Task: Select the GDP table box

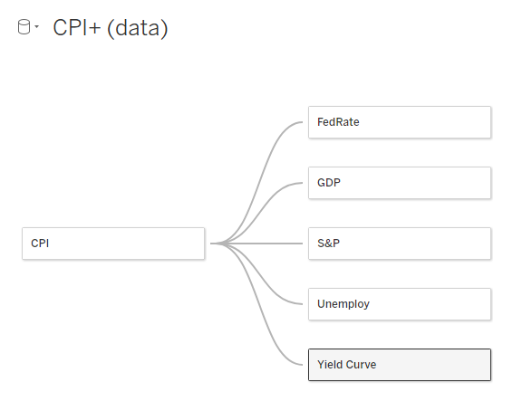Action: click(x=400, y=183)
